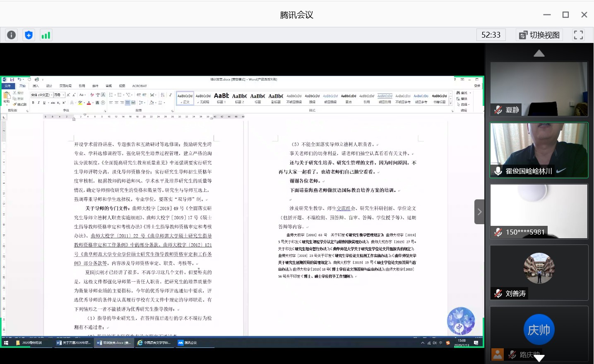Open the 插入 ribbon tab
The image size is (594, 364).
(36, 86)
